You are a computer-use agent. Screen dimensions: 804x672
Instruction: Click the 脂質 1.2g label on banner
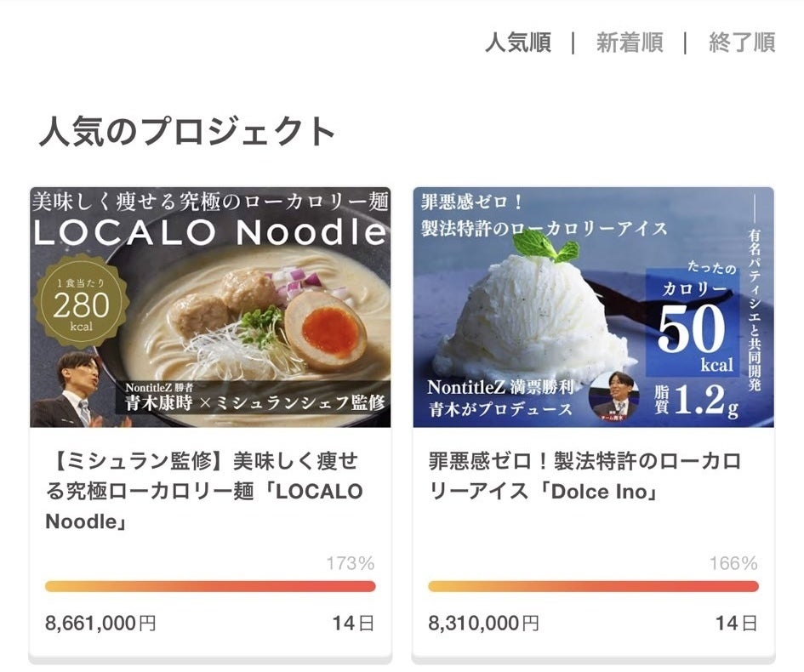(x=696, y=401)
